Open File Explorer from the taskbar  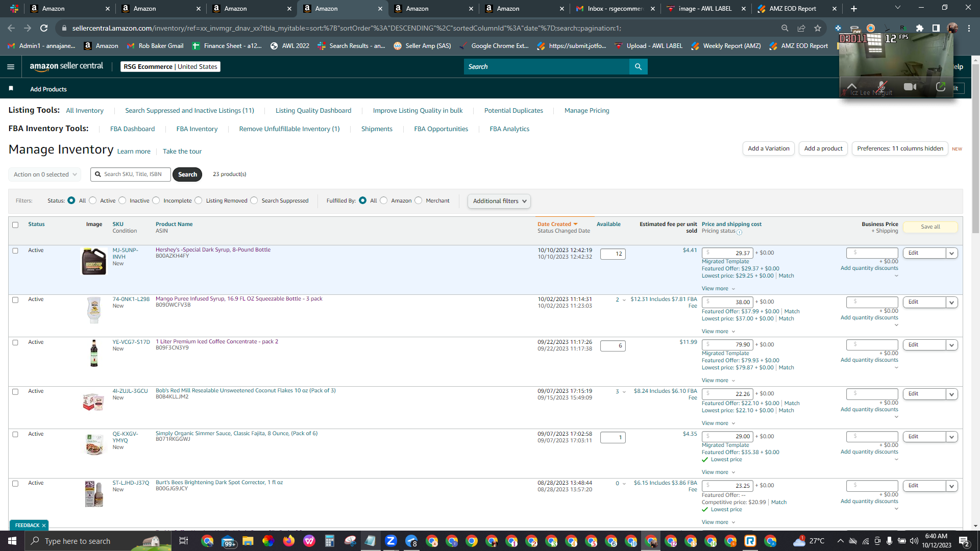[x=248, y=541]
